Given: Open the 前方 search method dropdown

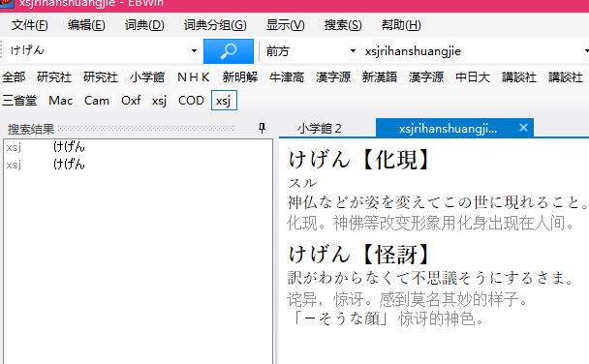Looking at the screenshot, I should (353, 51).
